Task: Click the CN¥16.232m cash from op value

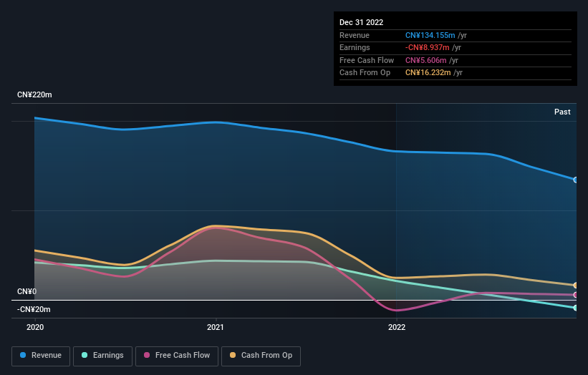Action: 428,73
